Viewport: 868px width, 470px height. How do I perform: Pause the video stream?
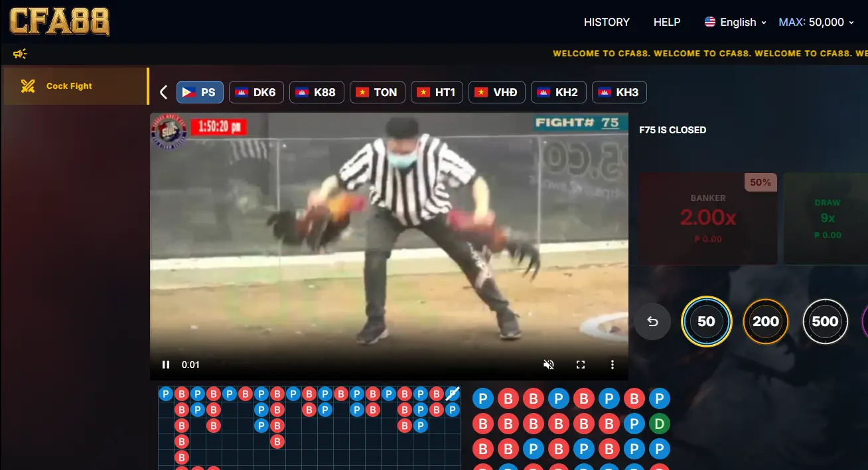[x=166, y=365]
